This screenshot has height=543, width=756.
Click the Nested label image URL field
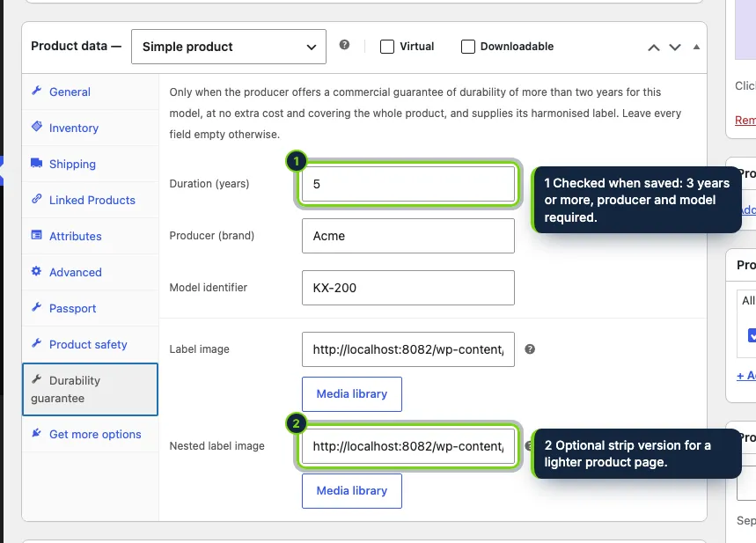[408, 446]
